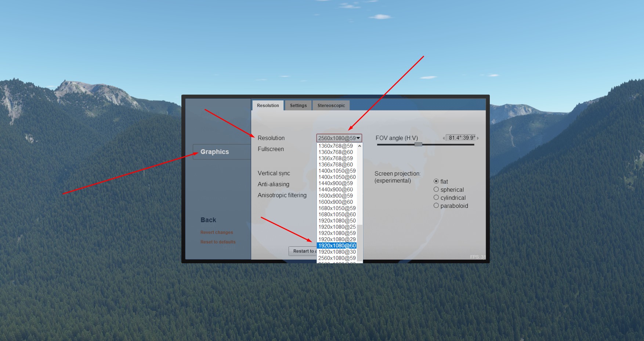Click the FOV angle (H:V) label

pos(397,138)
